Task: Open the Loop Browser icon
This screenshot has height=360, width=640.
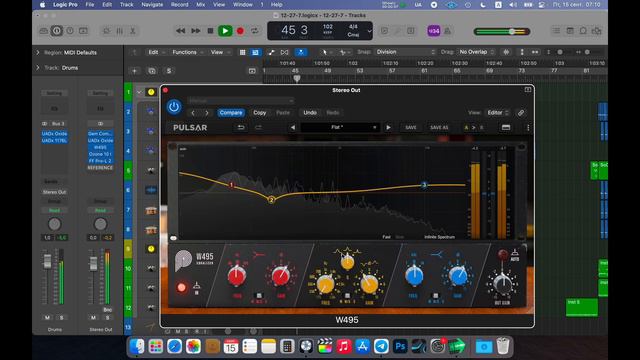Action: click(x=583, y=31)
